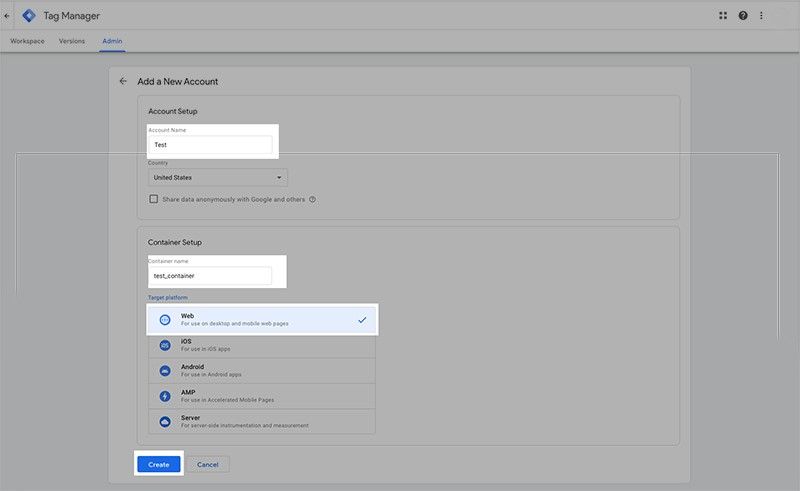Select Server as target platform
The image size is (800, 491).
tap(262, 422)
